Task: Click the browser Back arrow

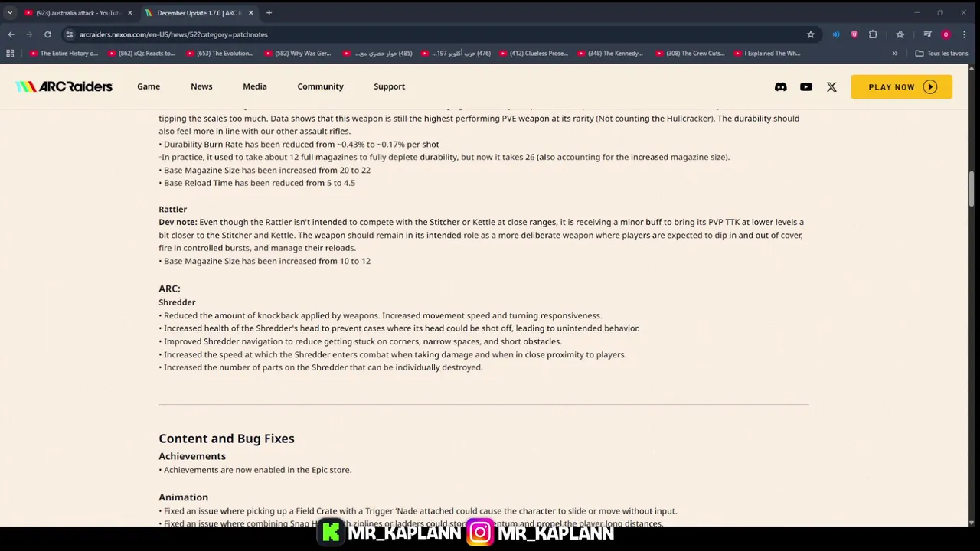Action: click(x=11, y=34)
